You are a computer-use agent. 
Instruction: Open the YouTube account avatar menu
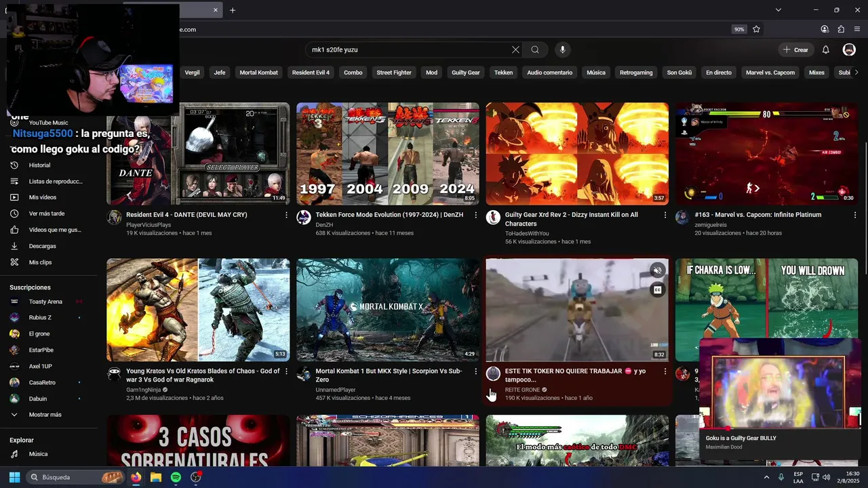coord(849,49)
